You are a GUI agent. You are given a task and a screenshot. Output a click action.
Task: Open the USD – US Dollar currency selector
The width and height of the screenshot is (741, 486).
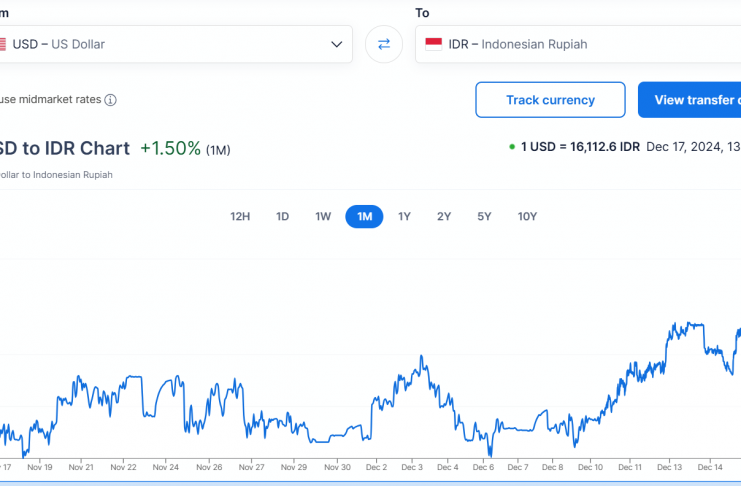coord(170,44)
